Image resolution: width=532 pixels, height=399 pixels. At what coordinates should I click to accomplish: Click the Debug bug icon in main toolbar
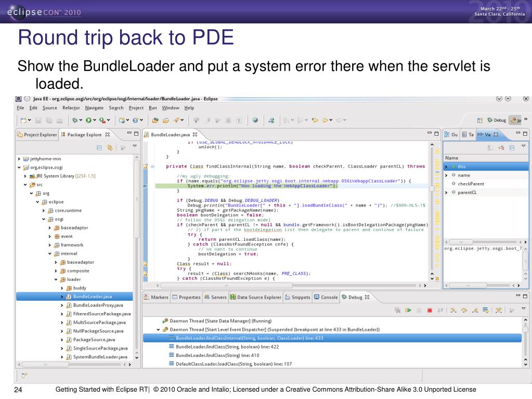coord(75,120)
